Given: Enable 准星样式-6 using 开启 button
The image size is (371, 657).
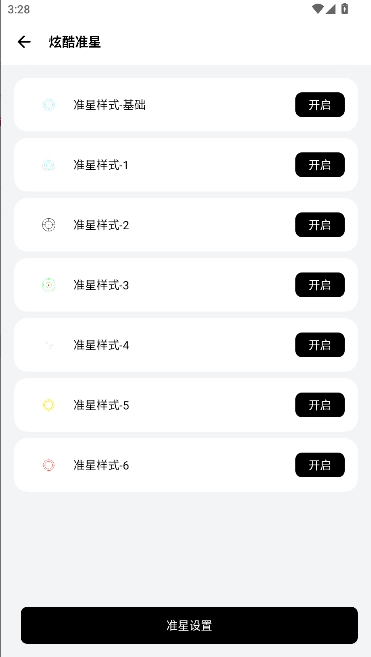Looking at the screenshot, I should [320, 465].
